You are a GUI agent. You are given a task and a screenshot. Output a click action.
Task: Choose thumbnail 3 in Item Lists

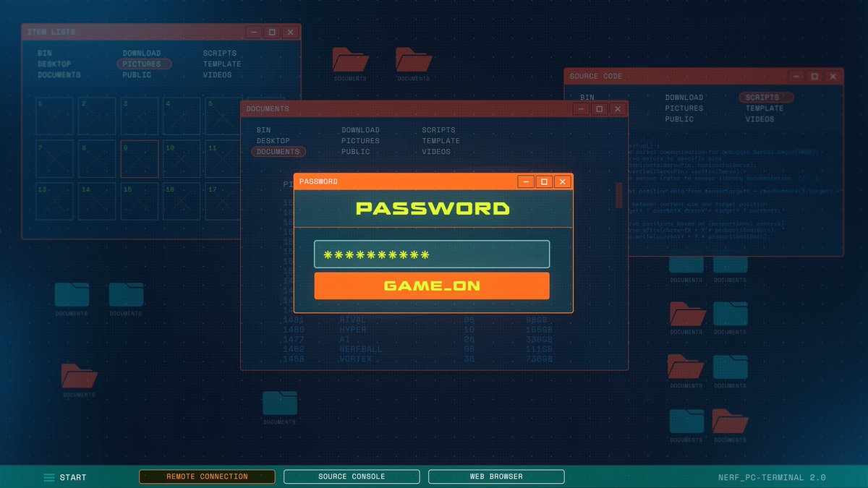click(x=140, y=116)
